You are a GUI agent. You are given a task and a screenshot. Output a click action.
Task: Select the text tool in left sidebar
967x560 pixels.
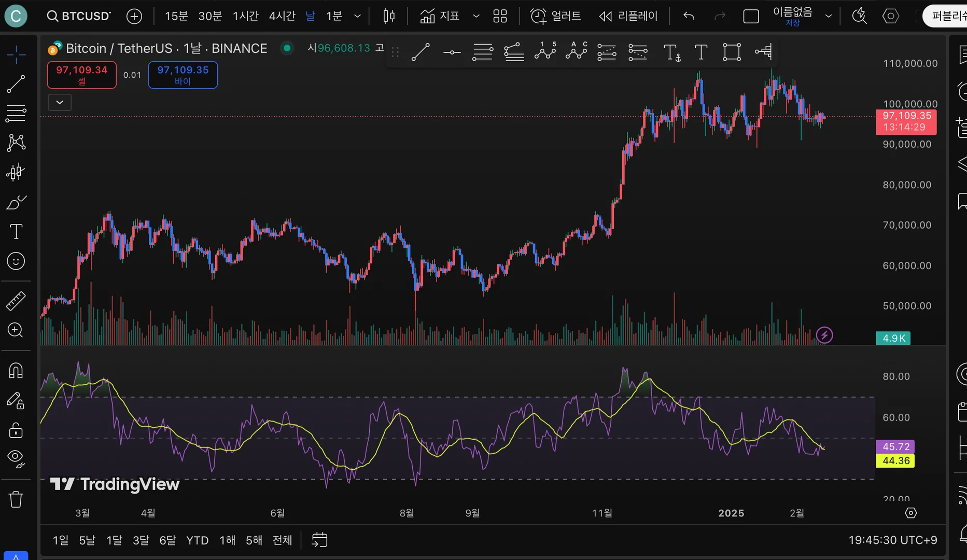16,231
